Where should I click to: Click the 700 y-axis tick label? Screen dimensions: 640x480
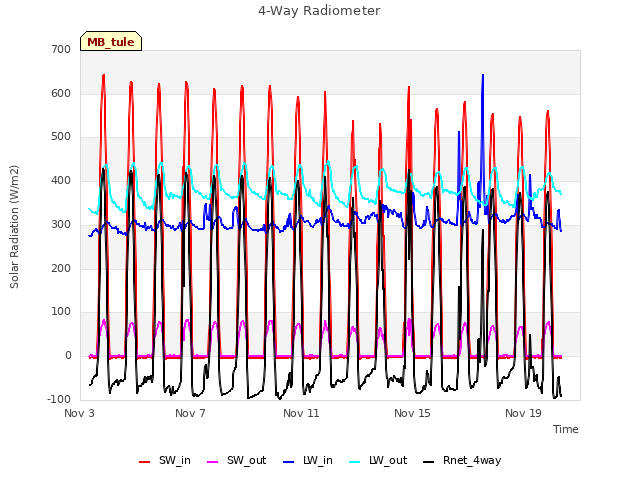point(61,49)
